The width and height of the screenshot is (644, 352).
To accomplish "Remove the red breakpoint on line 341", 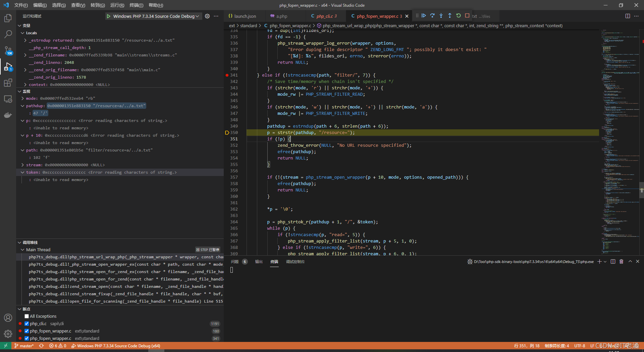I will 227,75.
